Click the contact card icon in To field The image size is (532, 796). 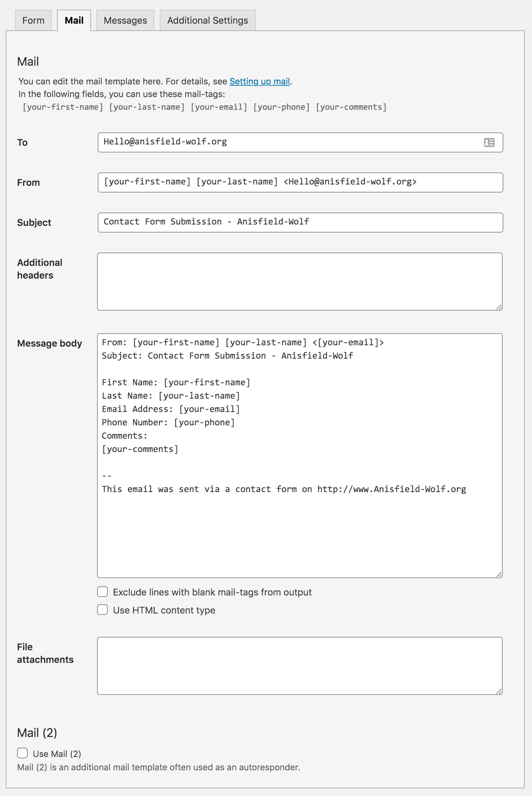489,142
